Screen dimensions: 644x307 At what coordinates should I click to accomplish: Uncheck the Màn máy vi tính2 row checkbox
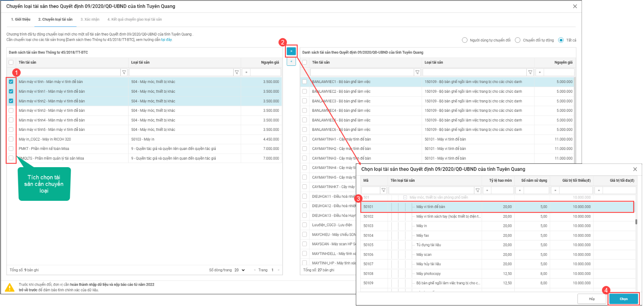click(11, 101)
